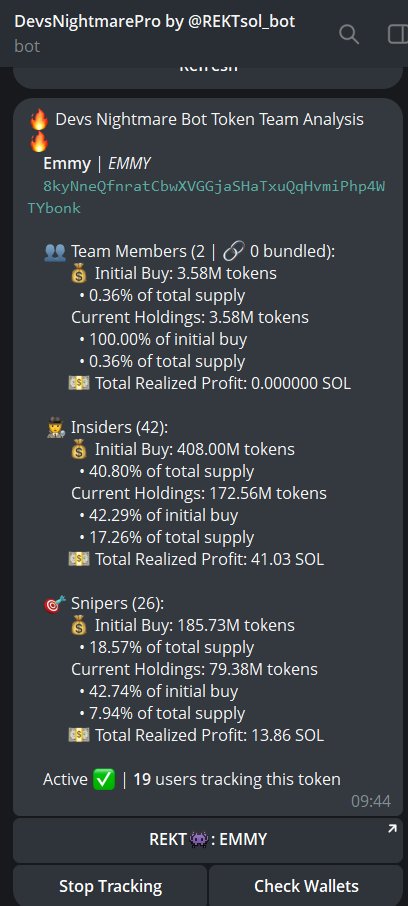408x906 pixels.
Task: Open the chat search magnifier icon
Action: 348,34
